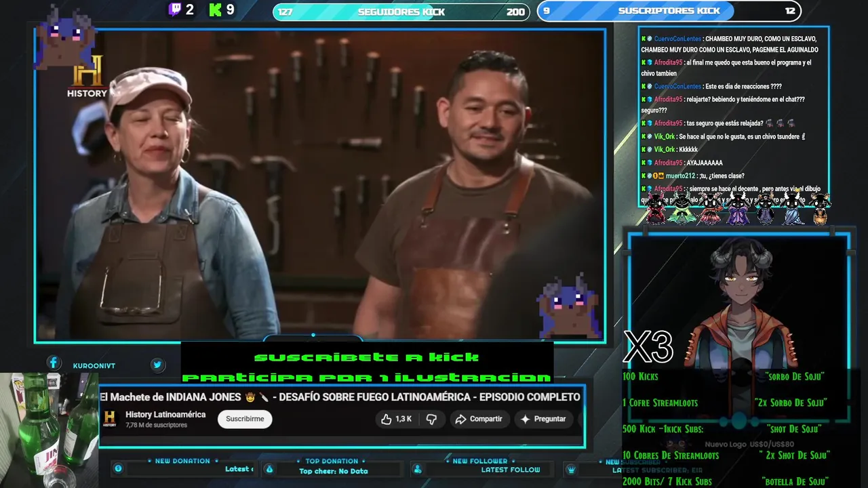Select Afrodita95 on the AYAJAAAAAA message
This screenshot has width=868, height=488.
point(669,163)
